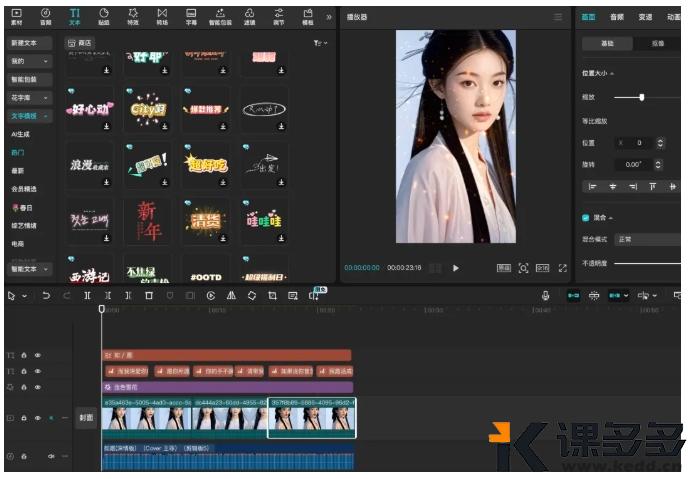This screenshot has width=688, height=479.
Task: Open the 素材 media tab
Action: click(16, 17)
